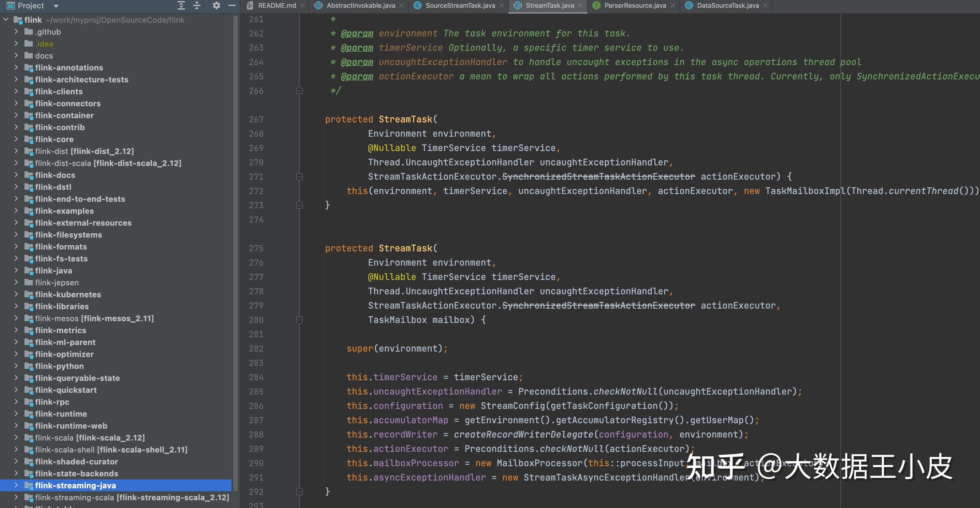Close the SourceStreamTask.java tab
The height and width of the screenshot is (508, 980).
click(x=501, y=5)
